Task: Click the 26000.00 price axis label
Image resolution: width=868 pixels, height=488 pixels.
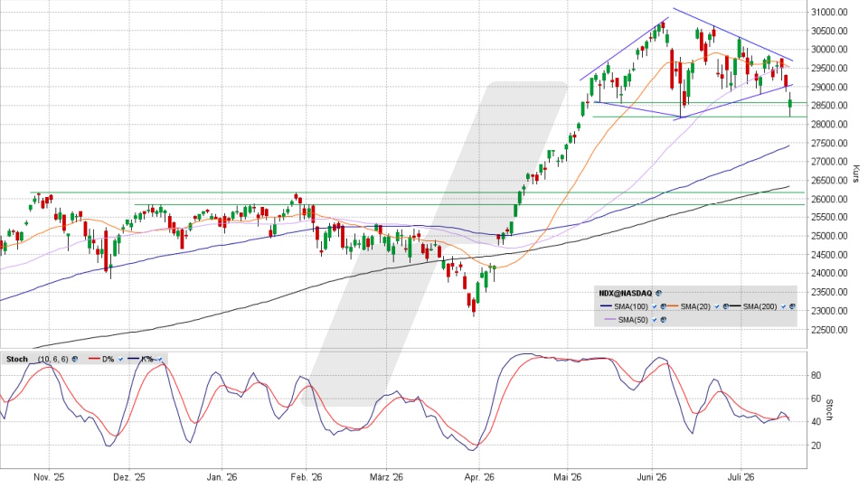Action: click(829, 199)
